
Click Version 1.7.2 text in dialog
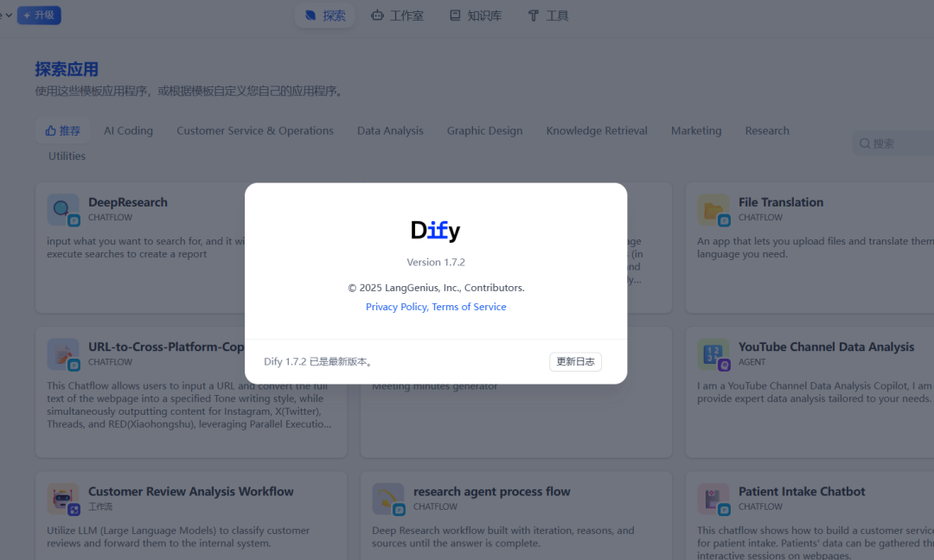point(435,262)
